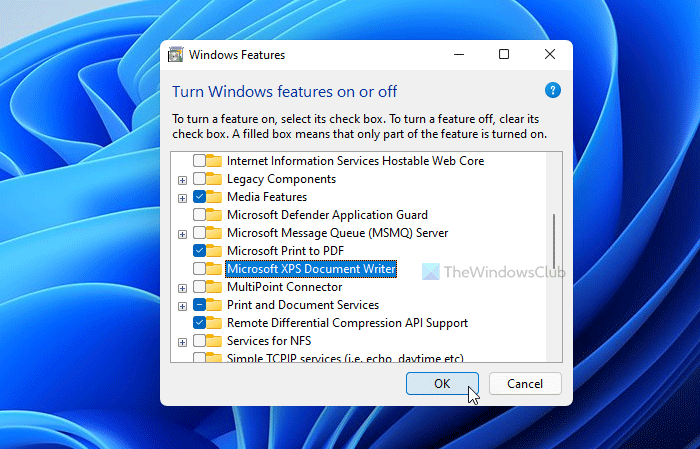
Task: Expand the MultiPoint Connector node
Action: (182, 288)
